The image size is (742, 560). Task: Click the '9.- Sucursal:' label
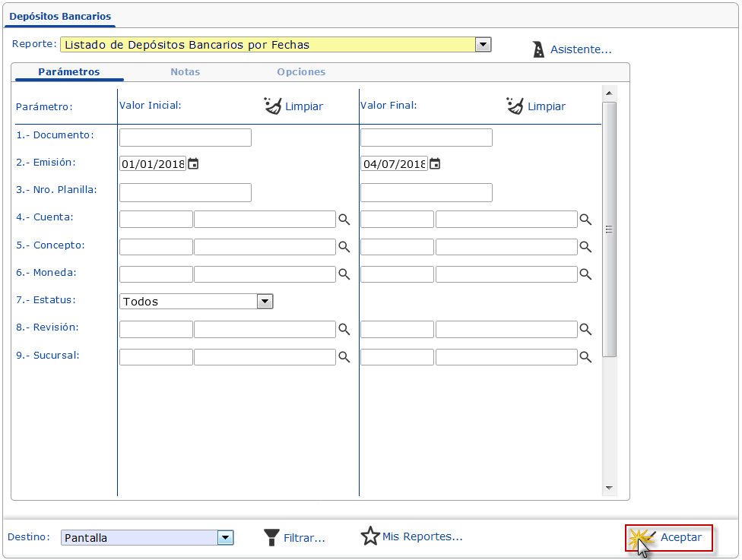[x=48, y=355]
